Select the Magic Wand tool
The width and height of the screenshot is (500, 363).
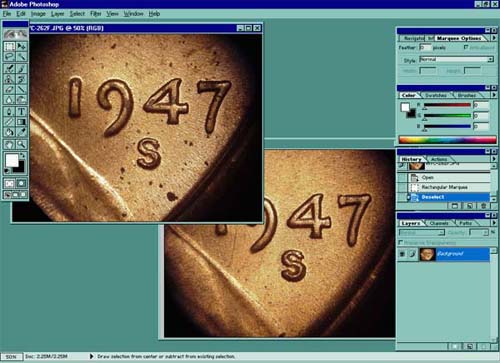(x=21, y=57)
